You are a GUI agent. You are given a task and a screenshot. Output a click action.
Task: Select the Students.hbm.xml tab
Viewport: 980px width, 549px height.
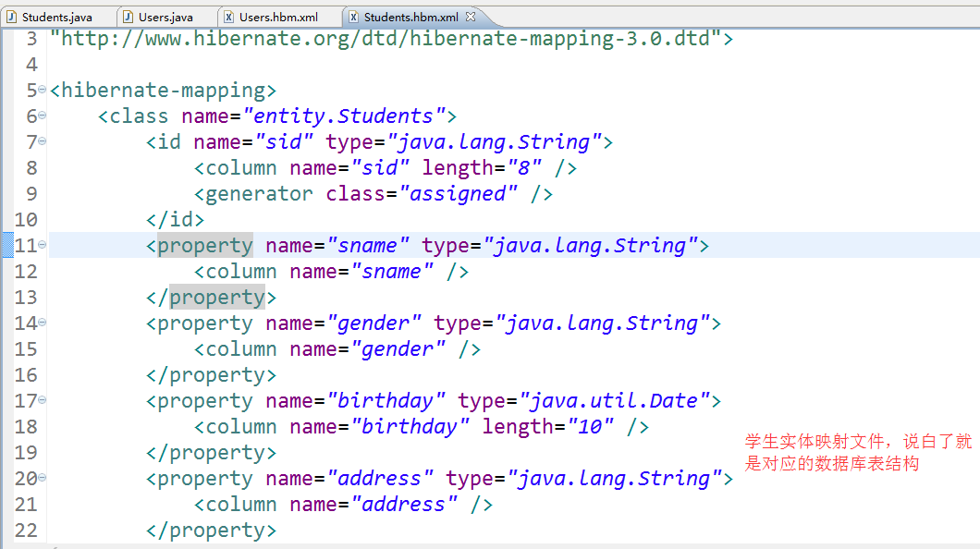tap(410, 17)
